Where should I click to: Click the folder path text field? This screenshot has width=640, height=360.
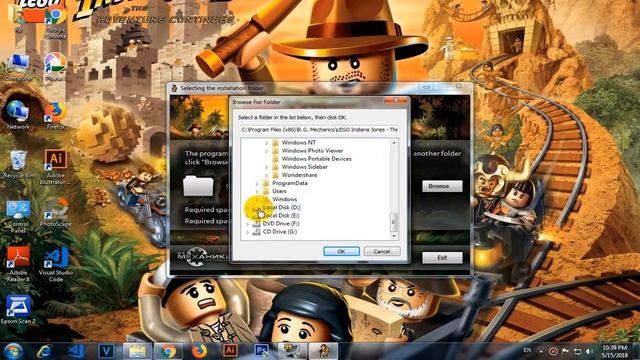[320, 129]
